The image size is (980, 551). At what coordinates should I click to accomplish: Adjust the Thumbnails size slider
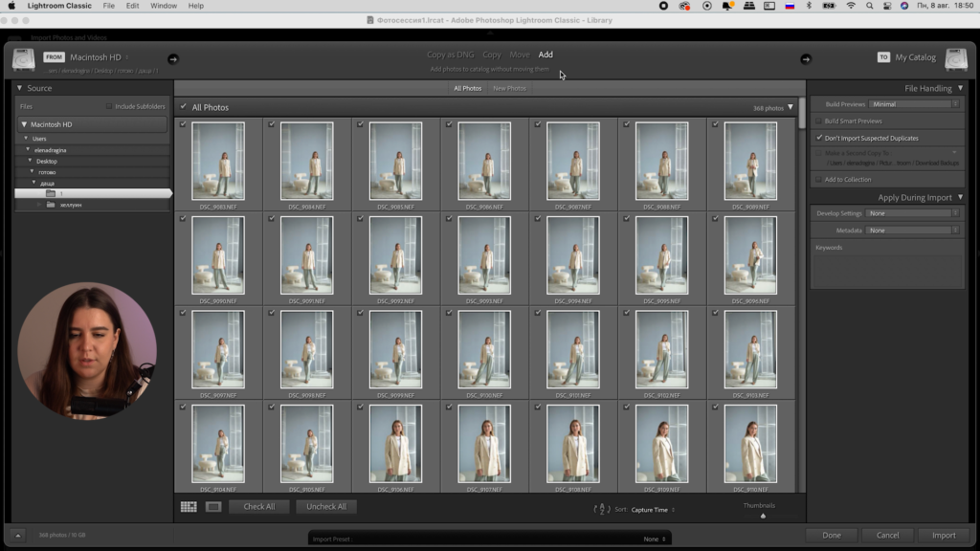click(763, 516)
